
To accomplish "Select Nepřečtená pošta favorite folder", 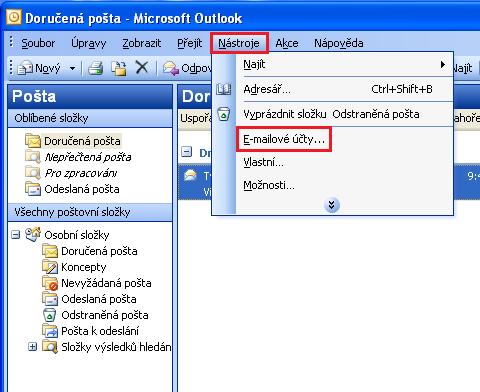I will [x=88, y=157].
